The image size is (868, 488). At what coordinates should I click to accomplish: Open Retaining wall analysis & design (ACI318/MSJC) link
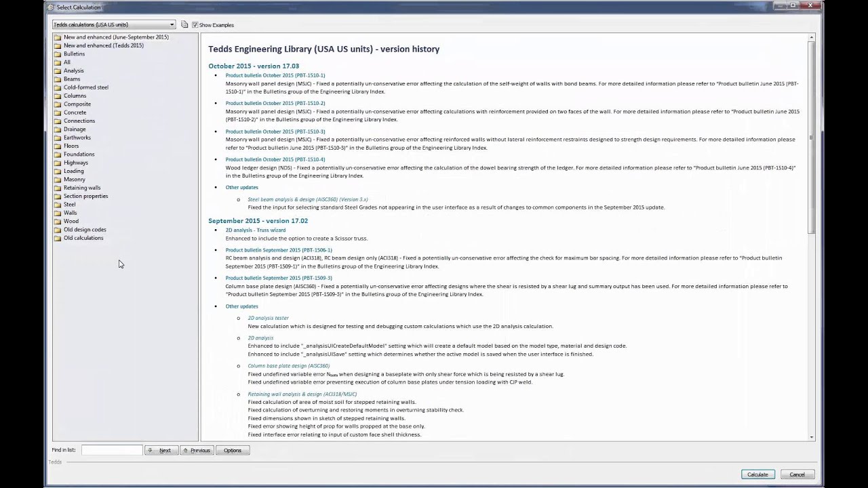[302, 394]
